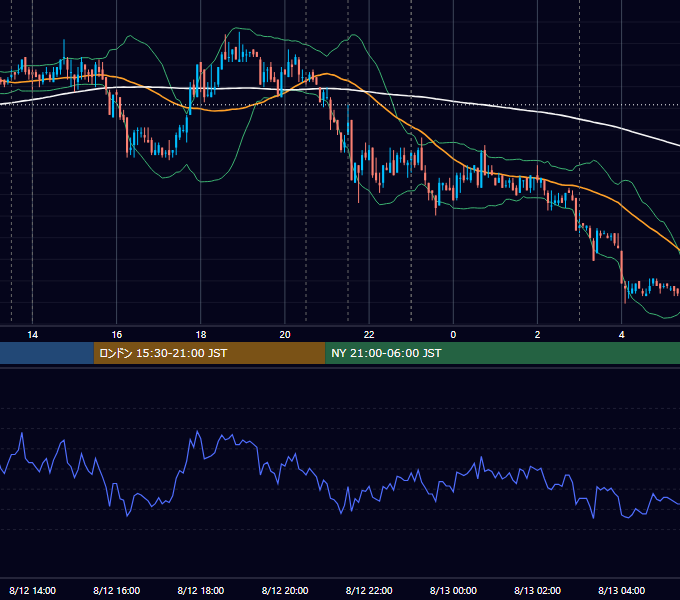Click the 8/12 16:00 time label

click(117, 590)
